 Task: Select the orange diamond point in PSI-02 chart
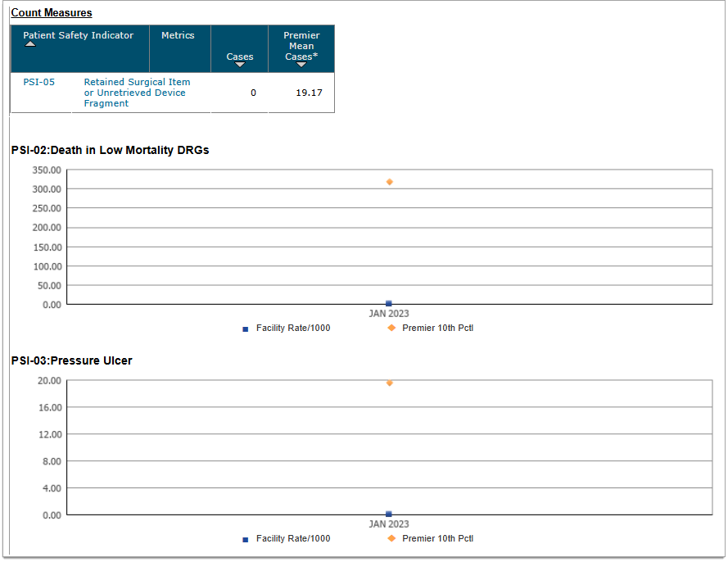click(390, 182)
